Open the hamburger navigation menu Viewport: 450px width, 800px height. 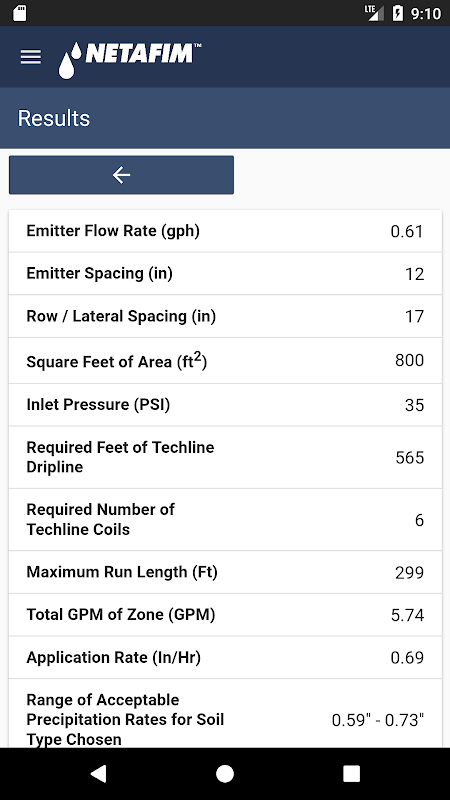[x=31, y=57]
